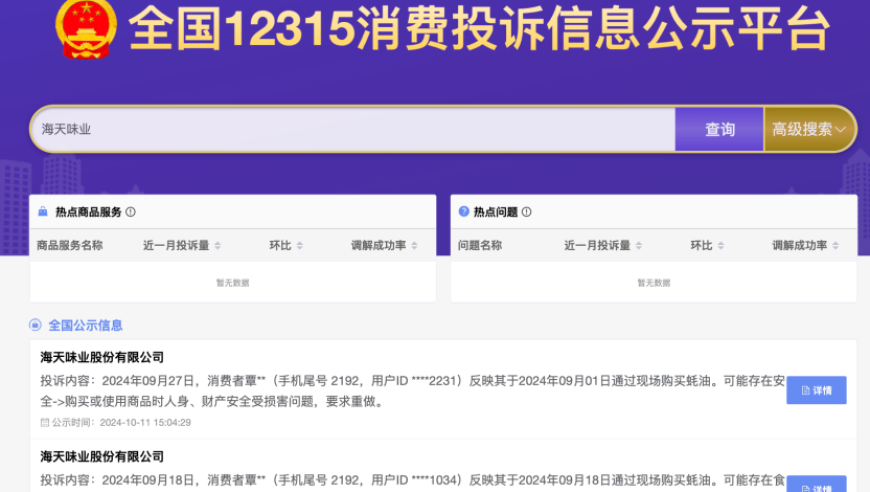Sort 热点问题 by 调解成功率
Image resolution: width=870 pixels, height=492 pixels.
pyautogui.click(x=835, y=246)
